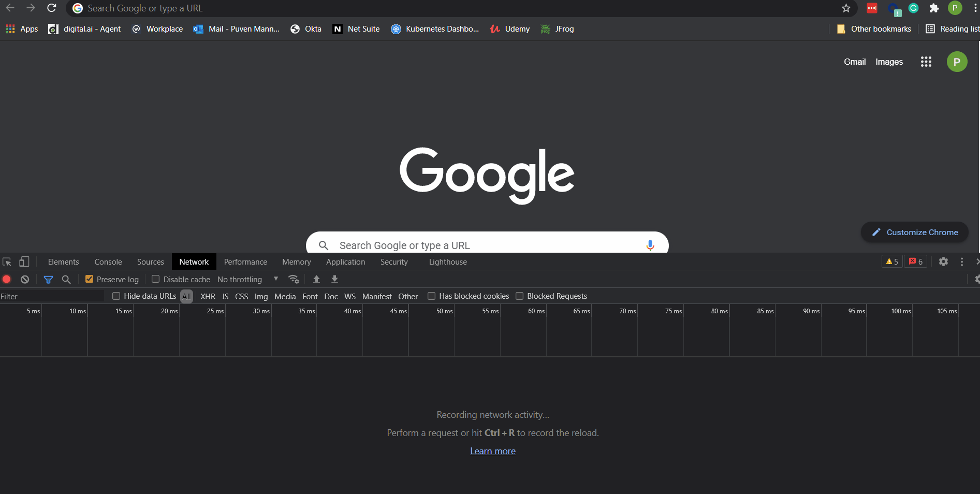Image resolution: width=980 pixels, height=494 pixels.
Task: Click the errors count badge showing 6
Action: point(915,261)
